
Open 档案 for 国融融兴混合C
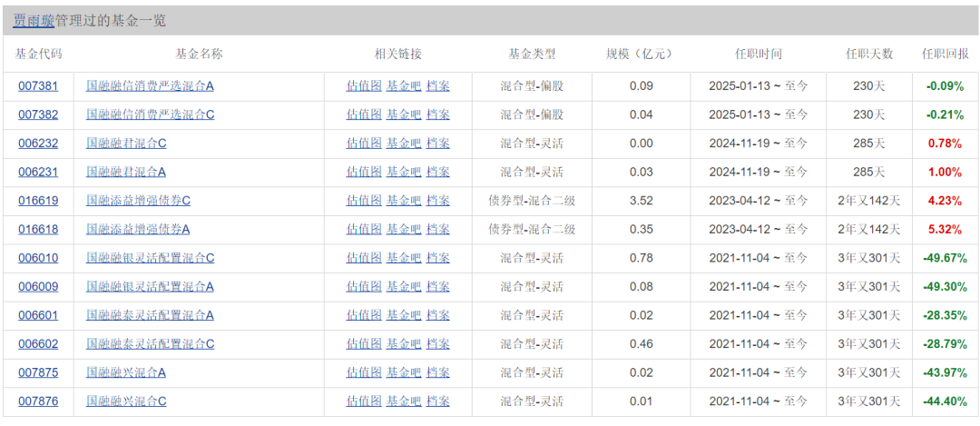tap(438, 401)
